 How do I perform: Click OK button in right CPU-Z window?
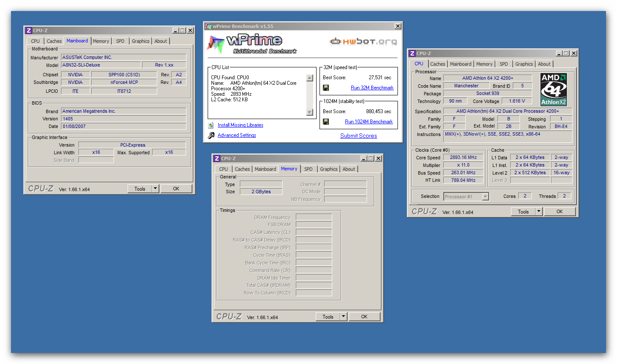[560, 211]
